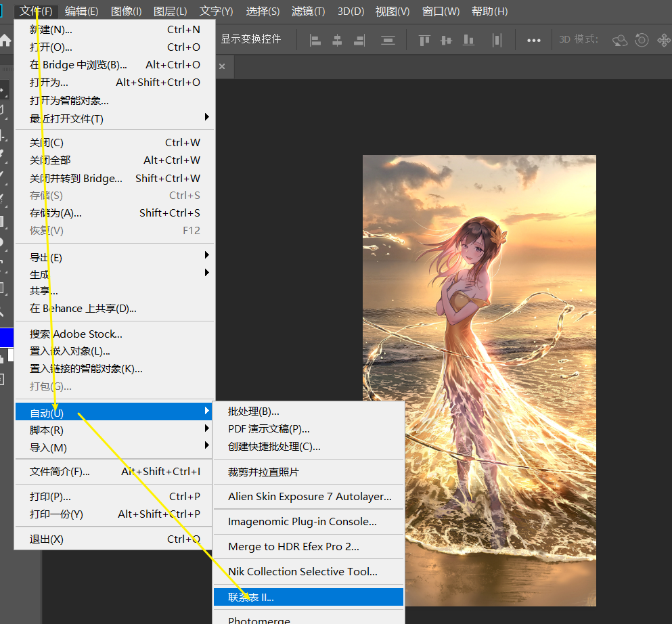
Task: Choose 打印一份(Y) menu entry
Action: click(x=114, y=514)
